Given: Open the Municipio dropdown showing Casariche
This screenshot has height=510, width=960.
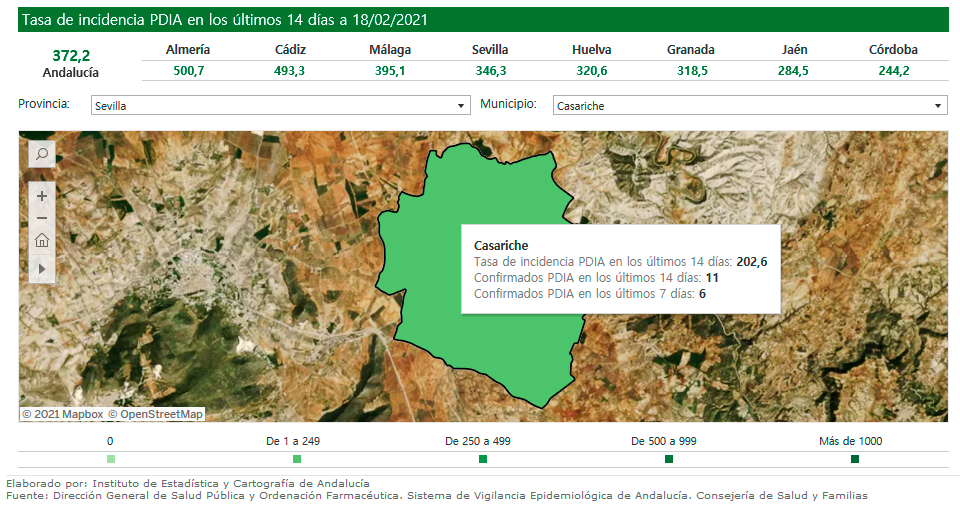Looking at the screenshot, I should coord(749,105).
